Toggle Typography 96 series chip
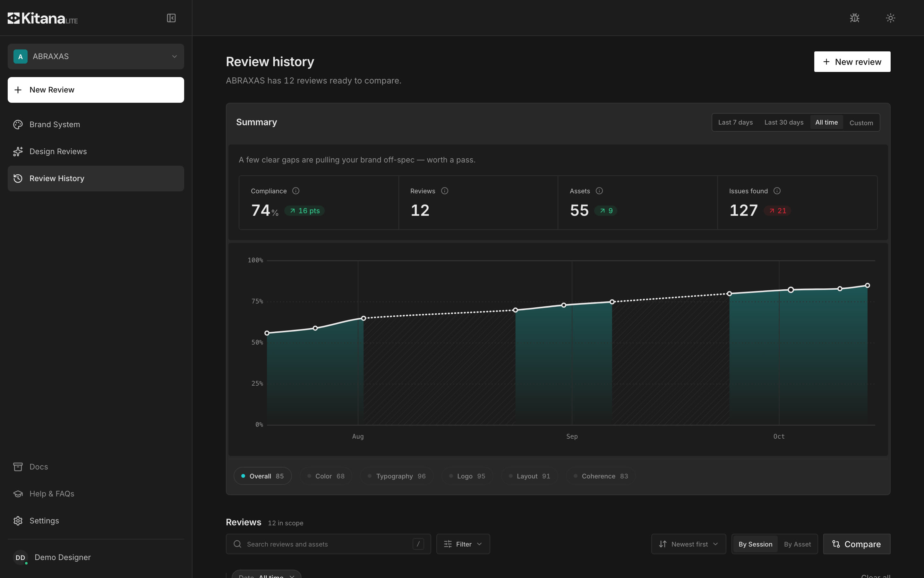 (x=397, y=476)
